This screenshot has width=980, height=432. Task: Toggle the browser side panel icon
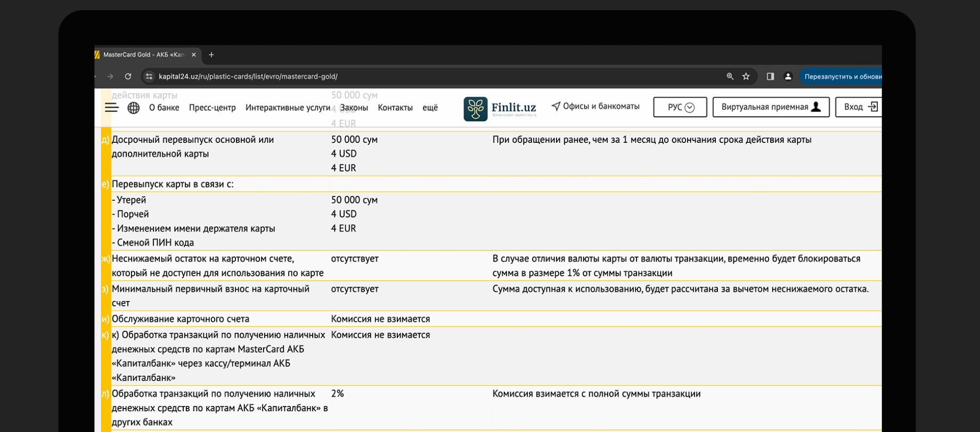click(770, 77)
